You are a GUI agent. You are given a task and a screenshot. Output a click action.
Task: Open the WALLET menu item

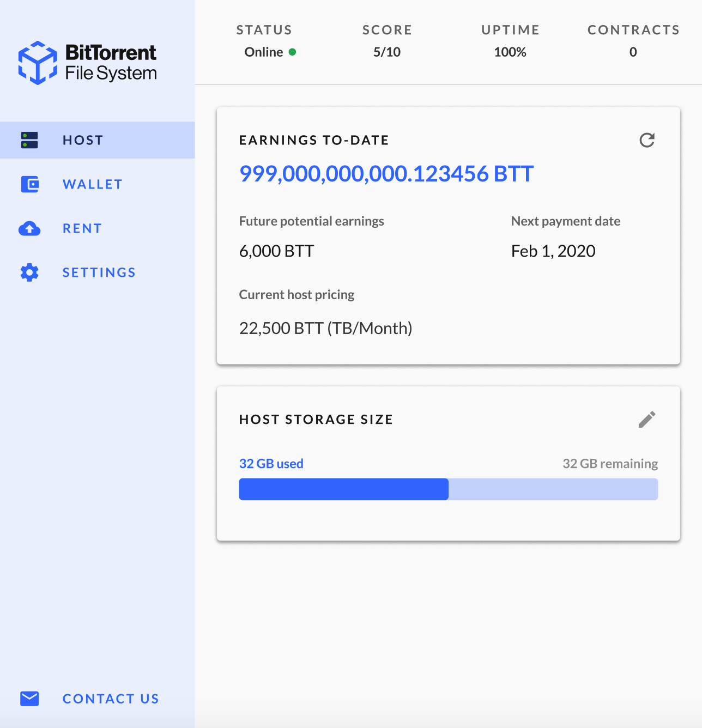(x=98, y=184)
